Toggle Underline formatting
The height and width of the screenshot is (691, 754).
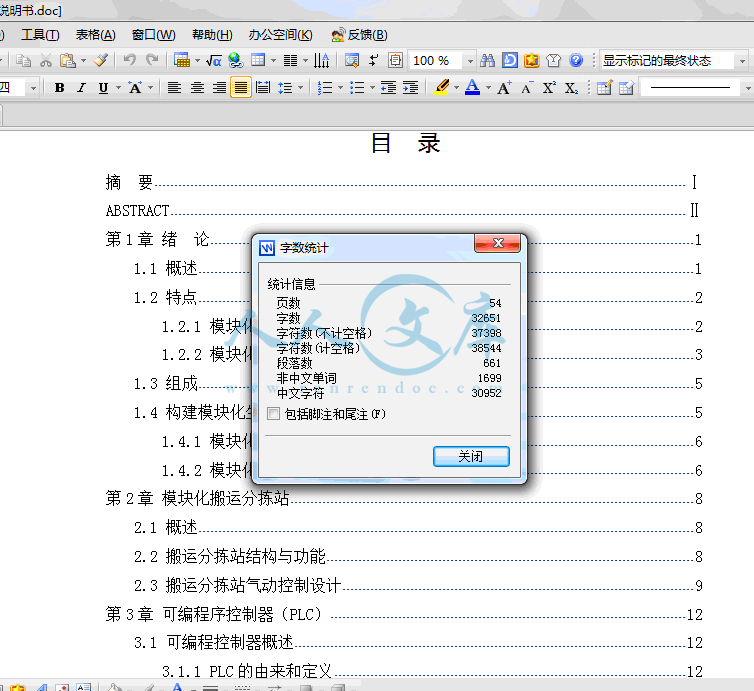tap(103, 88)
